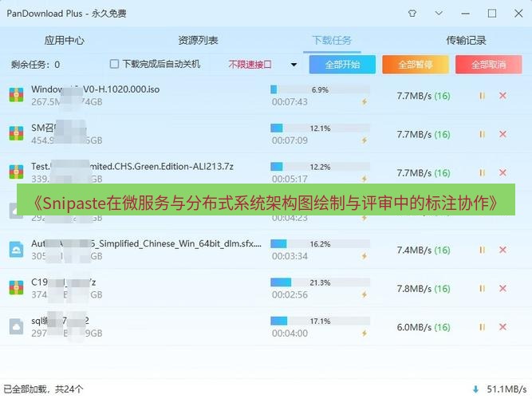Click the lightning icon for 00:05:17 task
Viewport: 532px width, 399px height.
click(365, 179)
